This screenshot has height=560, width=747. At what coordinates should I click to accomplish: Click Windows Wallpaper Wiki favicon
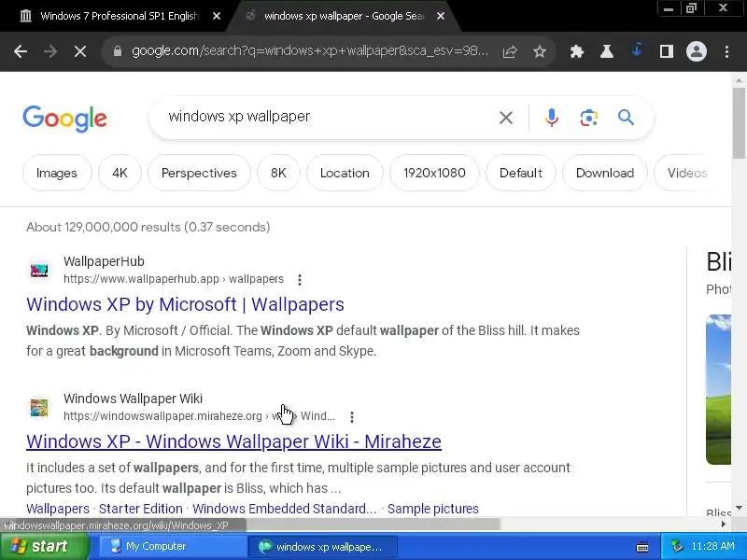39,408
